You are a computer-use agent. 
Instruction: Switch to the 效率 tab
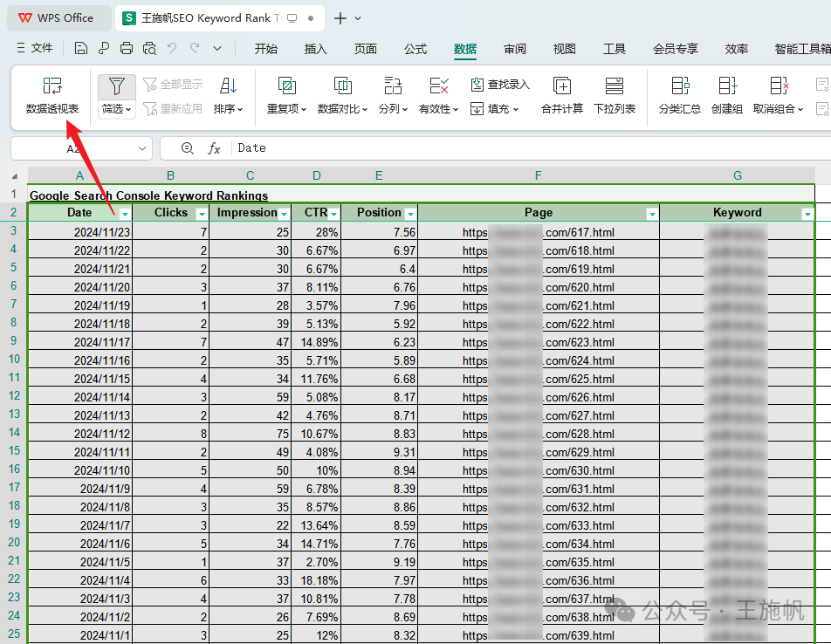pos(736,49)
